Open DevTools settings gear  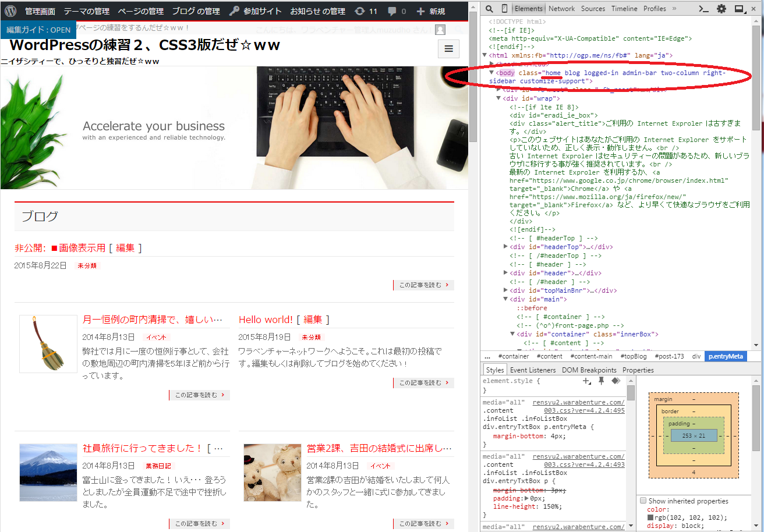[721, 9]
